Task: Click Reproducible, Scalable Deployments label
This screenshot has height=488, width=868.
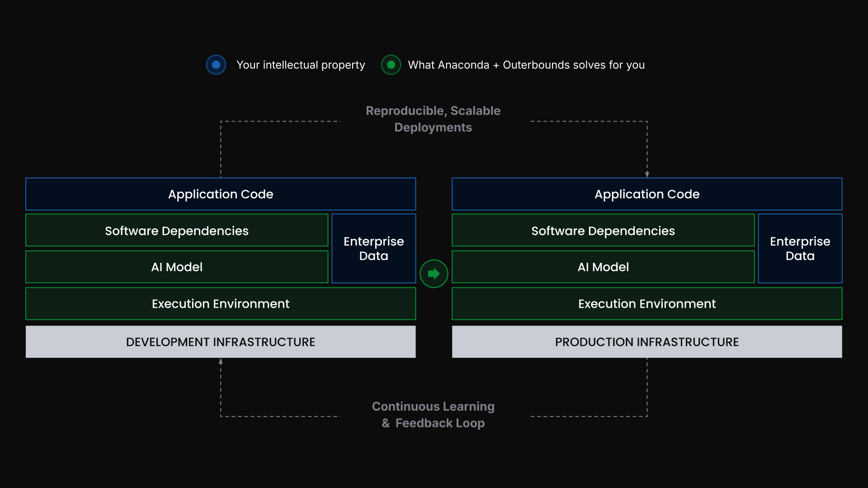Action: tap(433, 119)
